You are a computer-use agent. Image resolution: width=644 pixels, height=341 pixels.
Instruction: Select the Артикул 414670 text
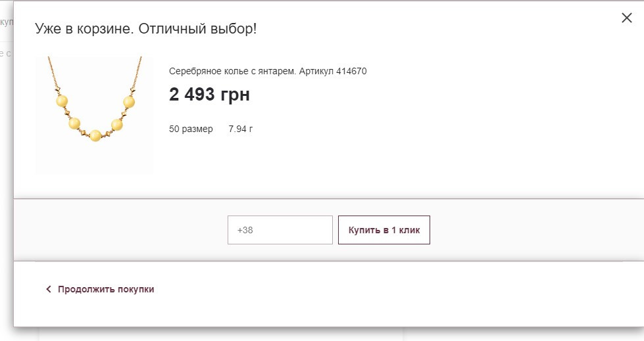(x=333, y=72)
